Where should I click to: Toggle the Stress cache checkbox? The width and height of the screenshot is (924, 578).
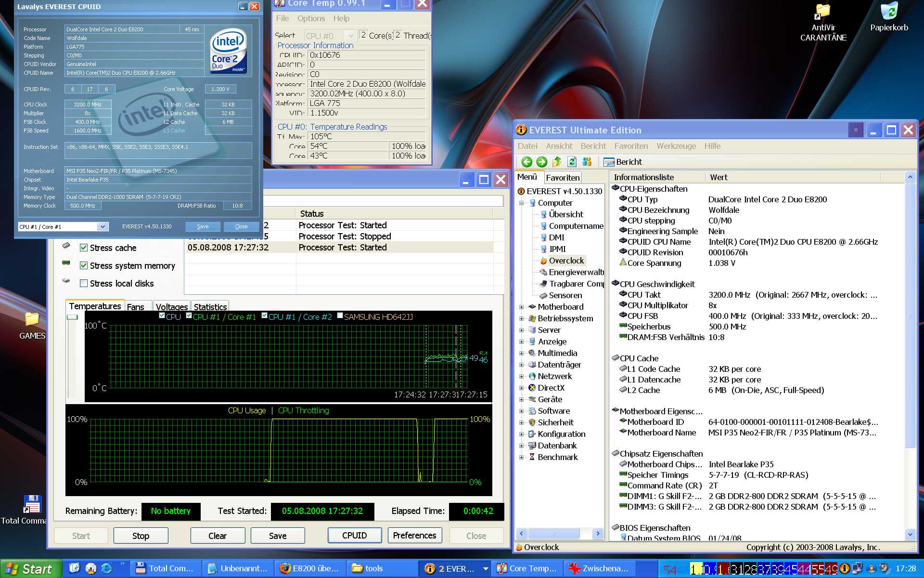pos(84,248)
